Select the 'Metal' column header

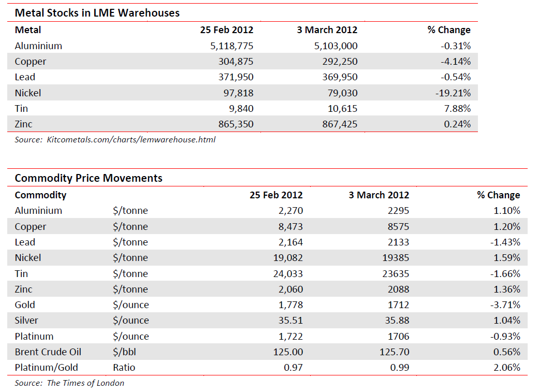(x=28, y=30)
